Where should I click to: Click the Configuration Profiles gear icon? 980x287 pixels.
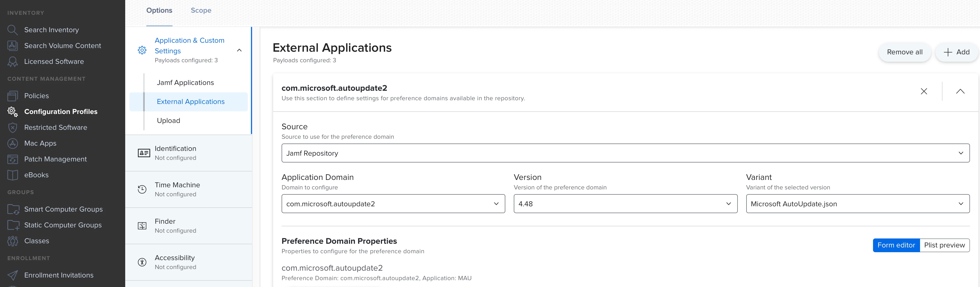pyautogui.click(x=13, y=112)
